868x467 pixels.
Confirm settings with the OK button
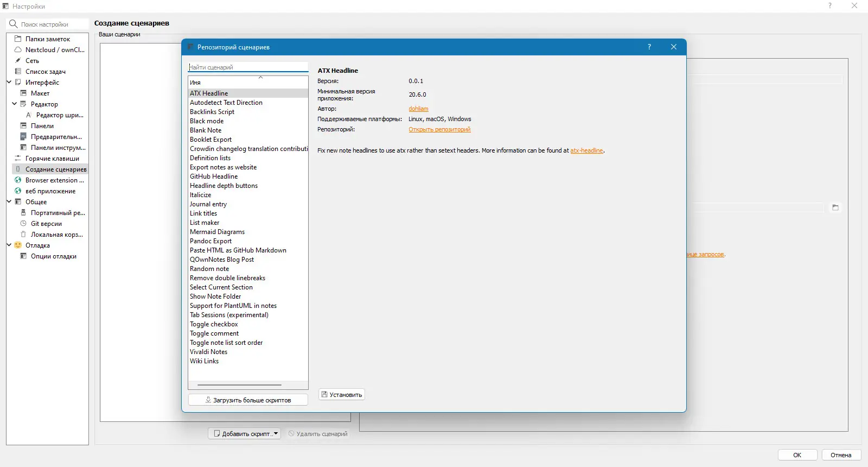[797, 455]
